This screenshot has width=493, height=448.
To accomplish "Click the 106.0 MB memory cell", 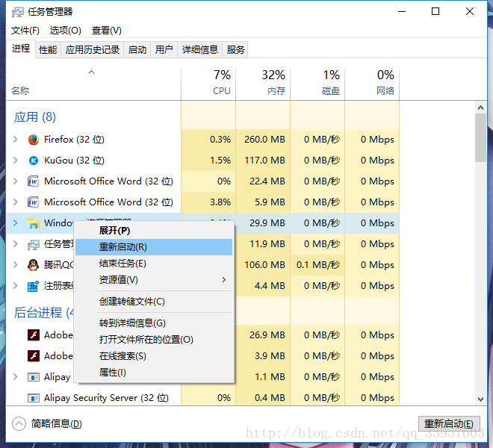I will pos(263,265).
